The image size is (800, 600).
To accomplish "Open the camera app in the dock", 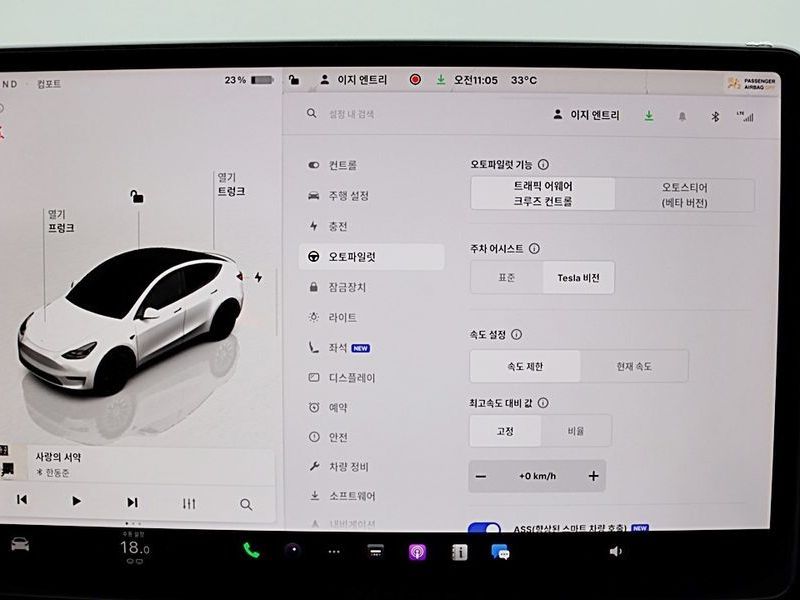I will coord(293,550).
